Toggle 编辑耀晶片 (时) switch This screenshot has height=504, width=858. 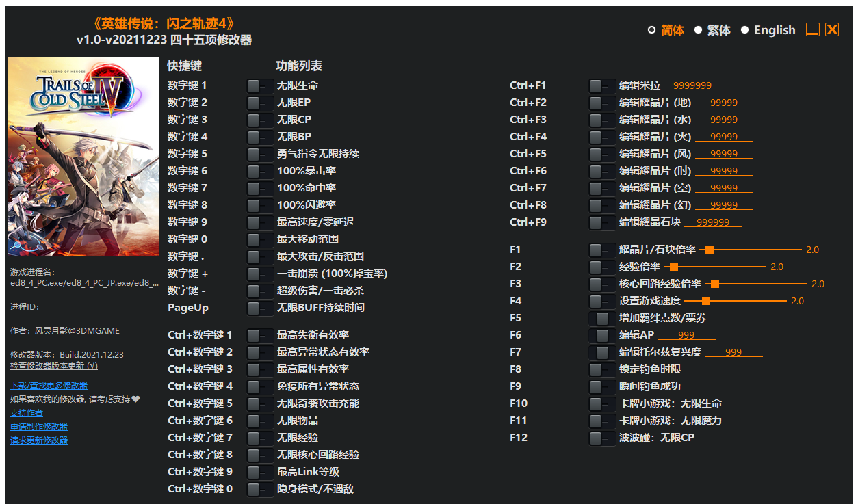[602, 171]
